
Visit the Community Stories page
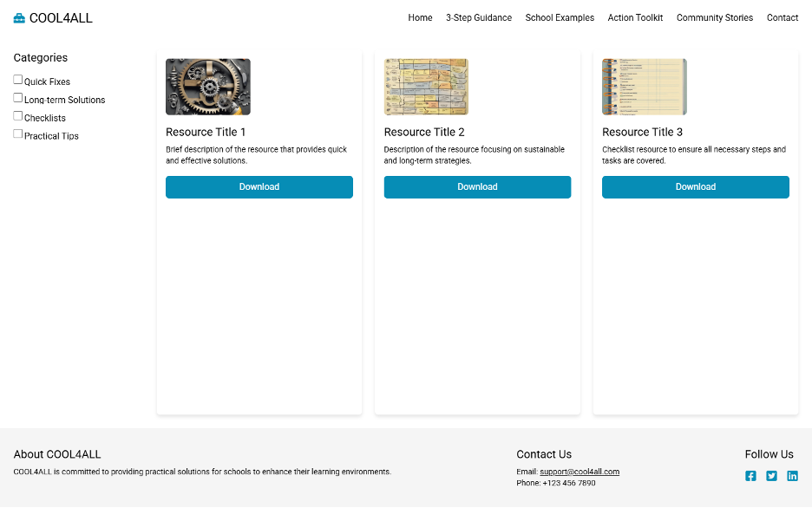(x=714, y=18)
